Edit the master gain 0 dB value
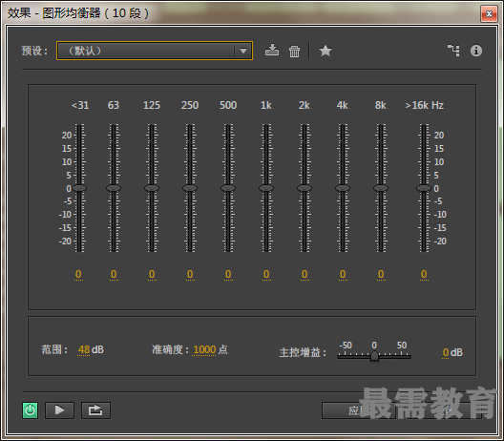 [446, 352]
